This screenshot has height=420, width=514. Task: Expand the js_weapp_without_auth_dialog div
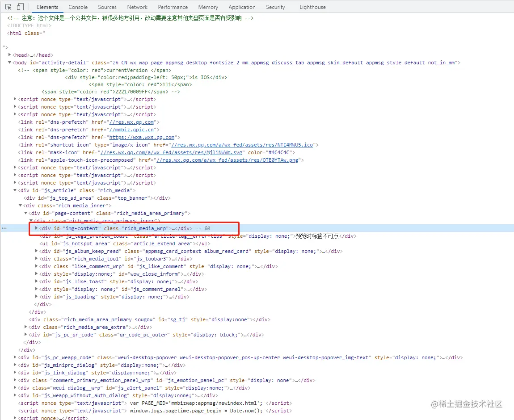(x=15, y=395)
